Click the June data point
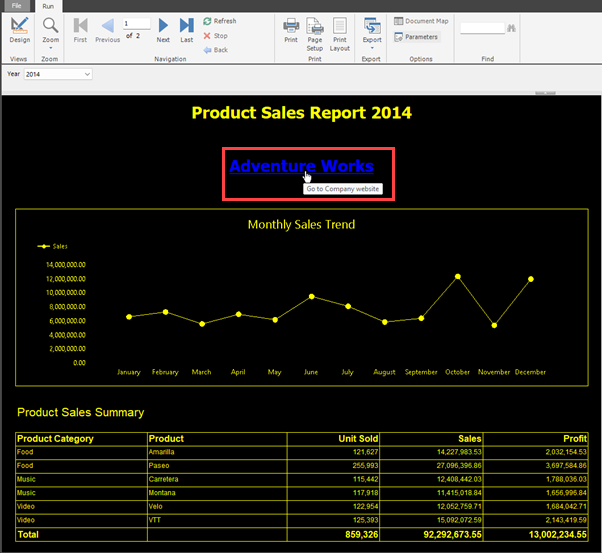 [311, 296]
